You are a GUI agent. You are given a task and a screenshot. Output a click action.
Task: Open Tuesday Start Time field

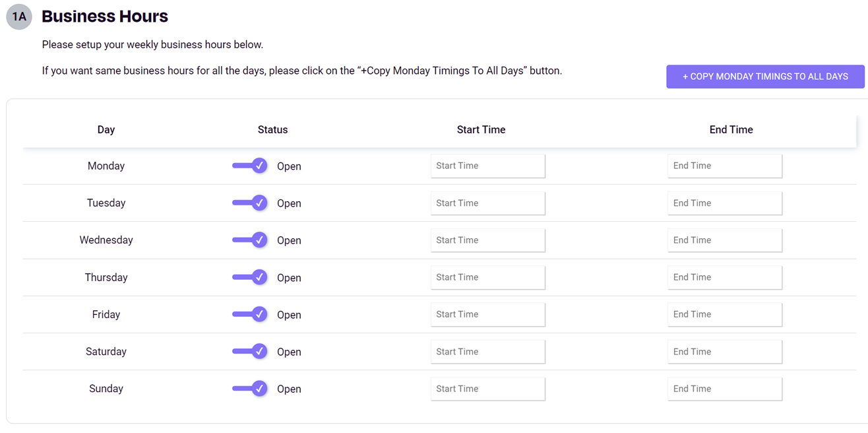(x=488, y=203)
